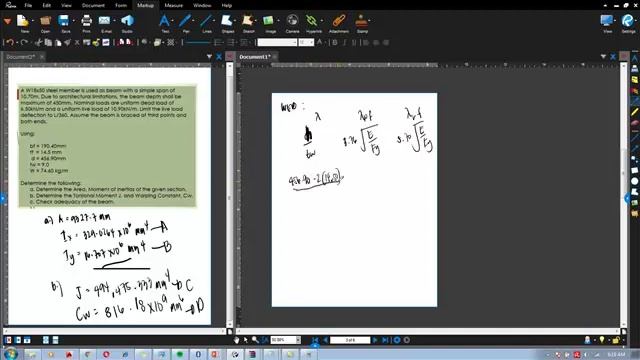Select the Image insert tool
Screen dimensions: 640x360
pyautogui.click(x=269, y=20)
